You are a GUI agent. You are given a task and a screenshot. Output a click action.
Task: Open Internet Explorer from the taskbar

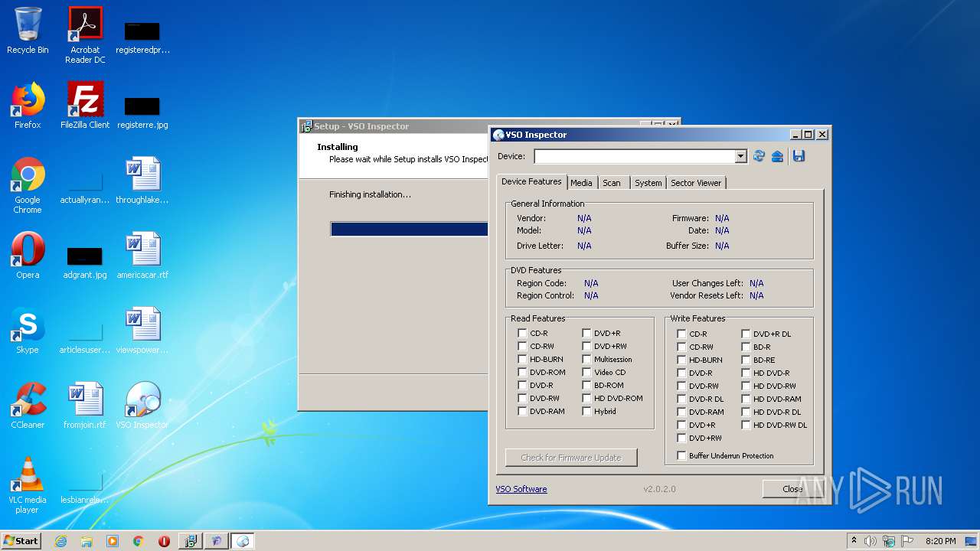pos(60,541)
